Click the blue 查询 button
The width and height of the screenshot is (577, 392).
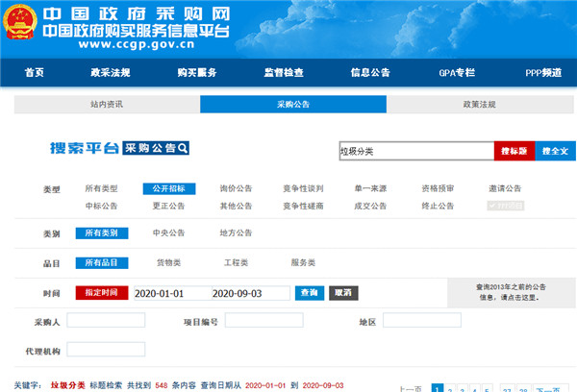(309, 293)
